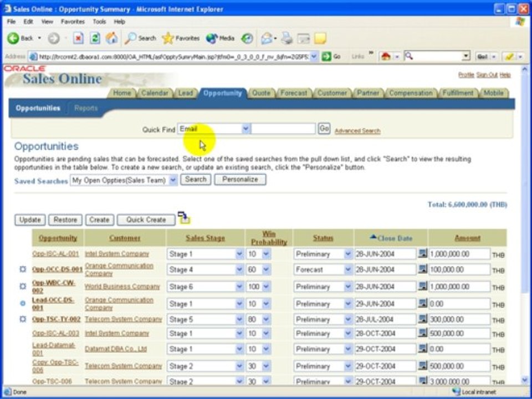The height and width of the screenshot is (399, 532).
Task: Sort by the Amount column header
Action: [x=467, y=238]
